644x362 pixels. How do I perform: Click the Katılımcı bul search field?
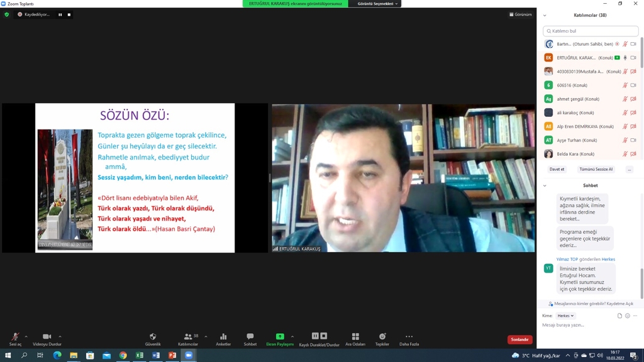pos(591,31)
